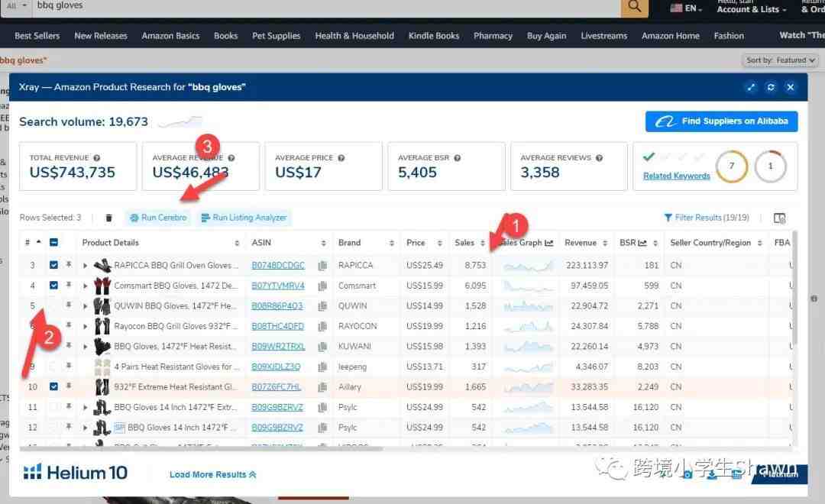Click Find Suppliers on Alibaba button

point(721,121)
